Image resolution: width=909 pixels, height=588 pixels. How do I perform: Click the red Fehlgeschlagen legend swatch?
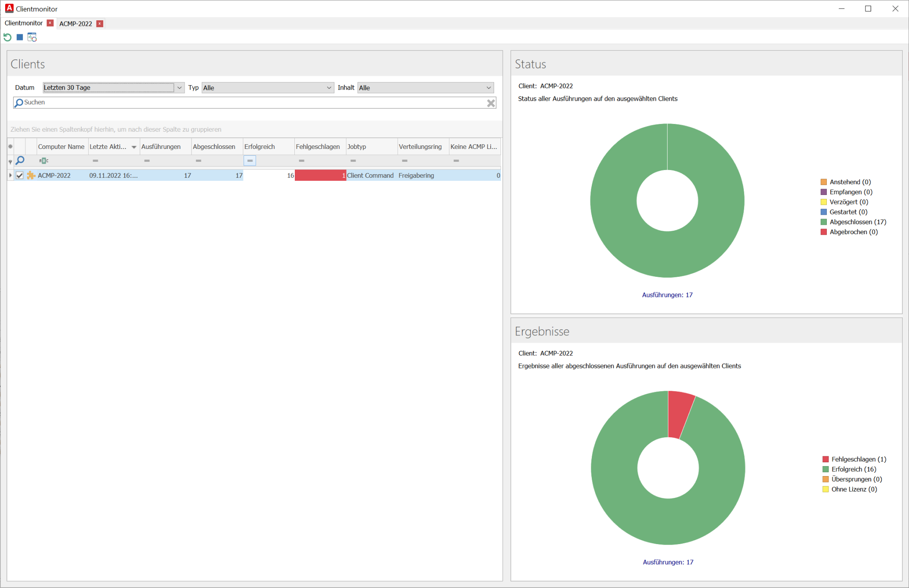825,459
